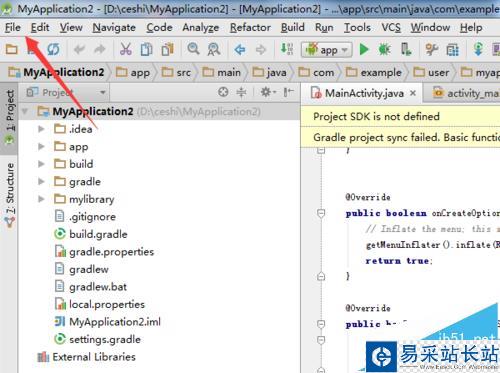Select the user breadcrumb

pos(432,72)
